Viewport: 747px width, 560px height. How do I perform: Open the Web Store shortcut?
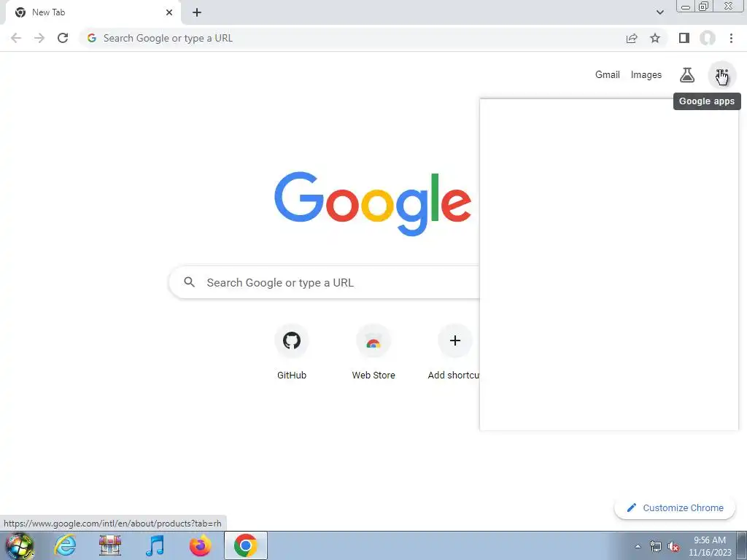pos(373,352)
